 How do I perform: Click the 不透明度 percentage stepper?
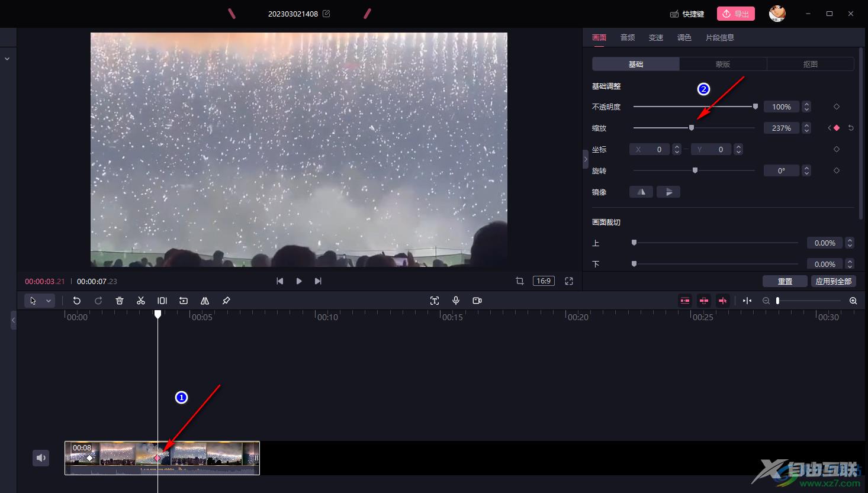click(x=806, y=107)
